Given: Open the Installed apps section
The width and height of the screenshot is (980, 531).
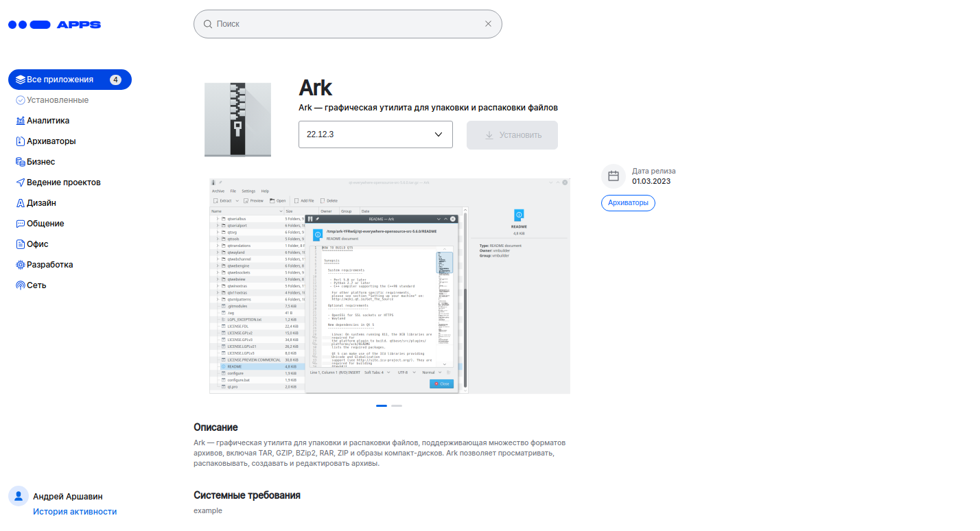Looking at the screenshot, I should point(57,100).
